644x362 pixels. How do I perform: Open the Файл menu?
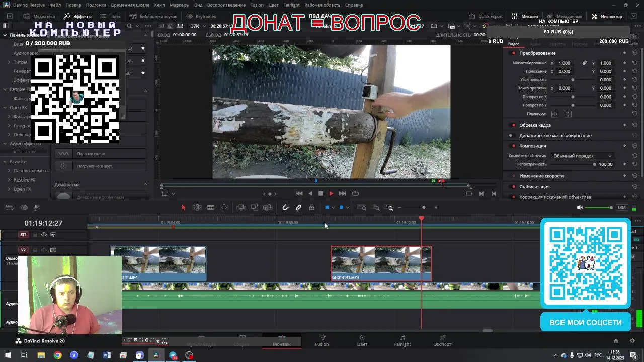tap(55, 5)
